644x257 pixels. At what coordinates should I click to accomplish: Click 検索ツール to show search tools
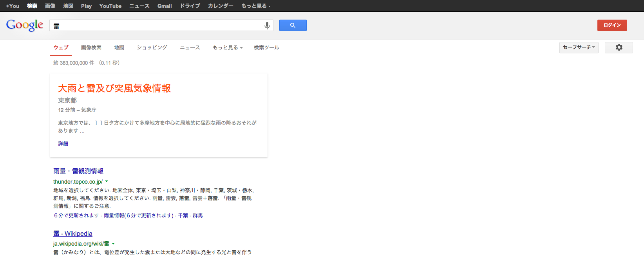point(266,47)
